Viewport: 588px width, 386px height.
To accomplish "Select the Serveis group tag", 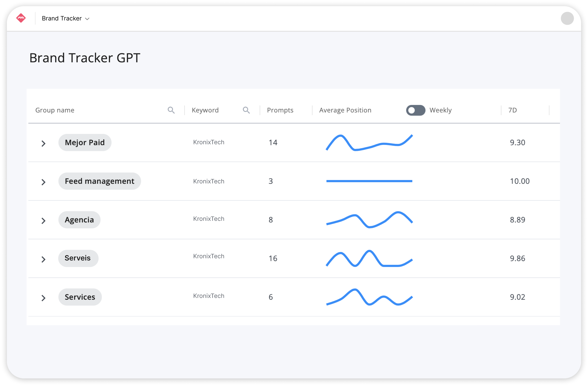I will 78,258.
